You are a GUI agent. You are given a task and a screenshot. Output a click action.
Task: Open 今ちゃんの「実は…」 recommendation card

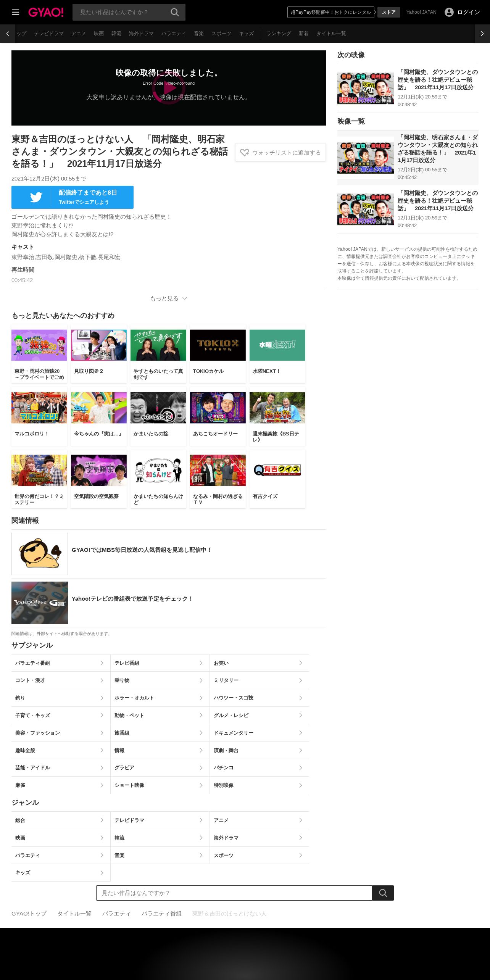(99, 416)
